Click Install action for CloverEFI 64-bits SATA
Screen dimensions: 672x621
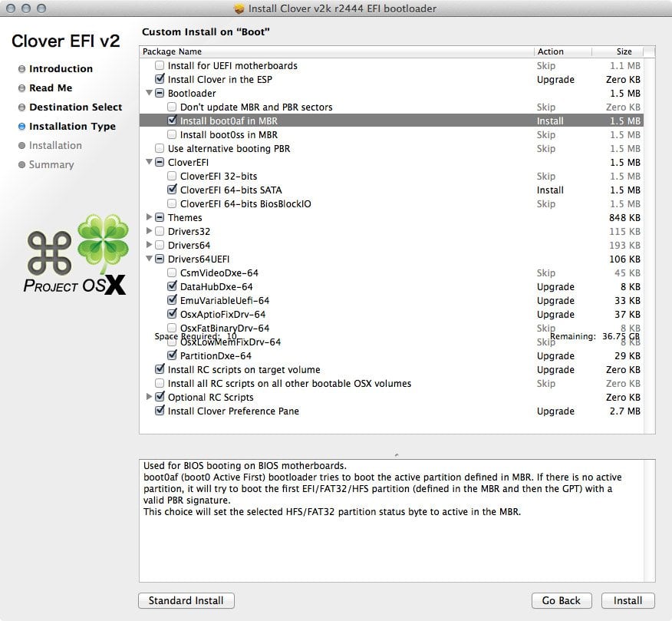pyautogui.click(x=550, y=190)
